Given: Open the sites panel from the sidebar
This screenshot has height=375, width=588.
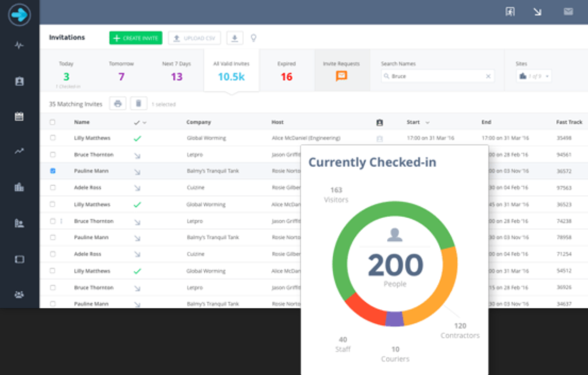Looking at the screenshot, I should [x=18, y=223].
